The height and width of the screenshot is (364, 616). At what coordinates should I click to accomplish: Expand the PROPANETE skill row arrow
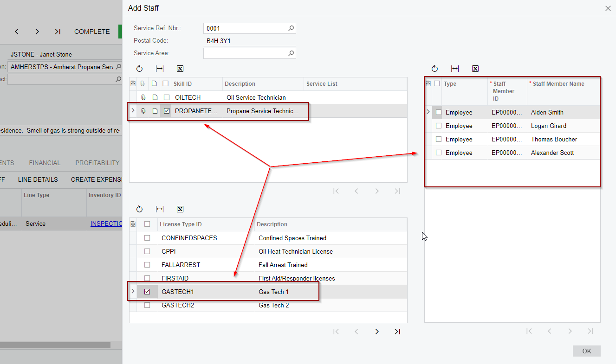pos(133,111)
